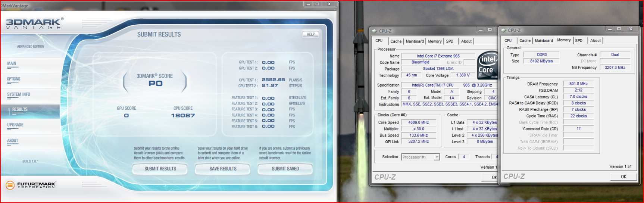Click the QPI Link field 3207.2 MHz
644x203 pixels.
(x=419, y=142)
